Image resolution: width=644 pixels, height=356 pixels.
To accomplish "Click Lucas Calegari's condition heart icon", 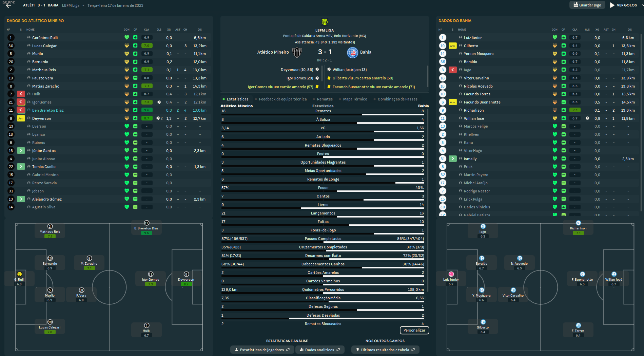I will click(126, 46).
